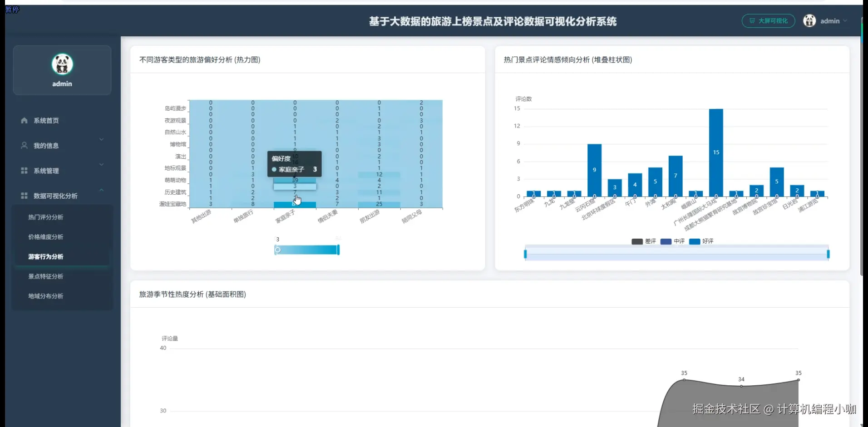This screenshot has height=427, width=868.
Task: Click the heatmap cell showing 25
Action: click(379, 204)
